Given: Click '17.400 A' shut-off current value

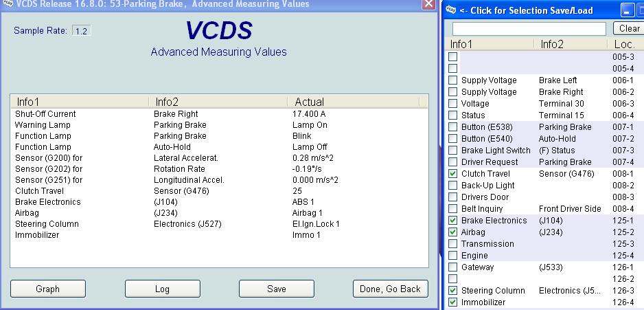Looking at the screenshot, I should point(309,114).
